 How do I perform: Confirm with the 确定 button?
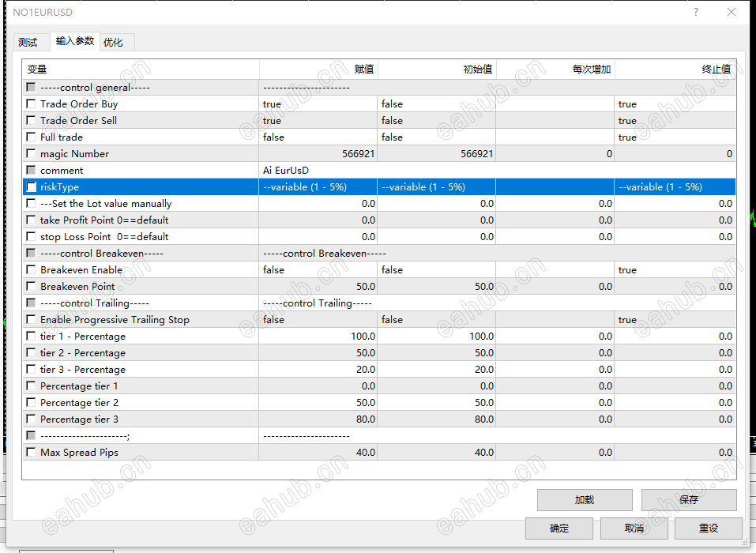[559, 529]
